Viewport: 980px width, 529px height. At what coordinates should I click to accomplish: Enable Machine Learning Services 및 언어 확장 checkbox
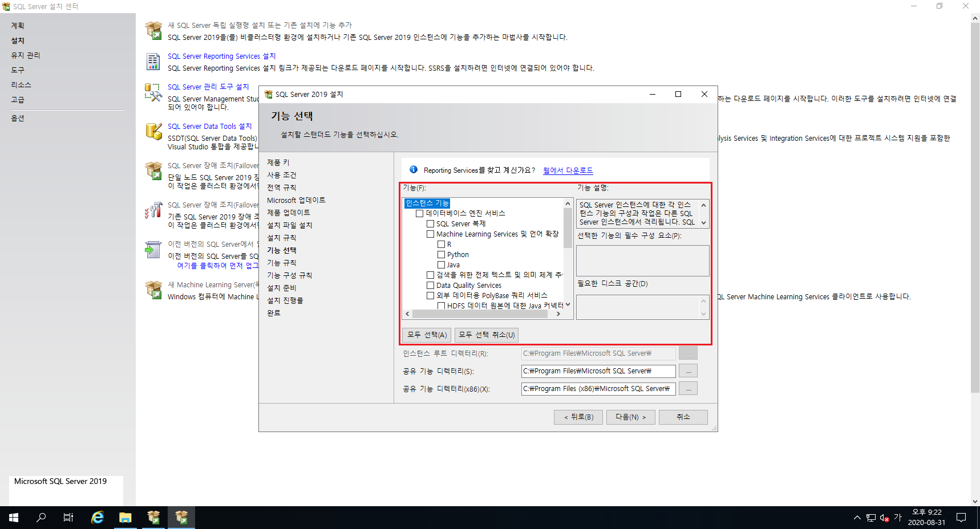point(431,234)
